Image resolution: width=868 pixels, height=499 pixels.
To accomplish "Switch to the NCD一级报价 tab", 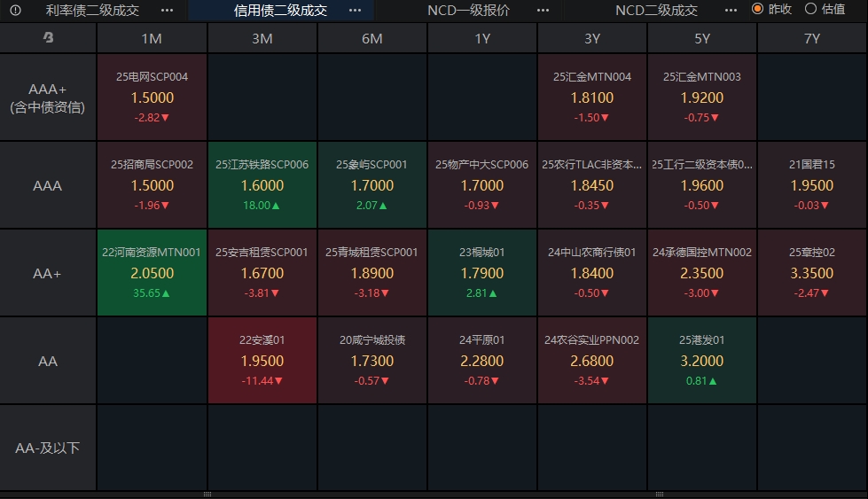I will click(468, 10).
